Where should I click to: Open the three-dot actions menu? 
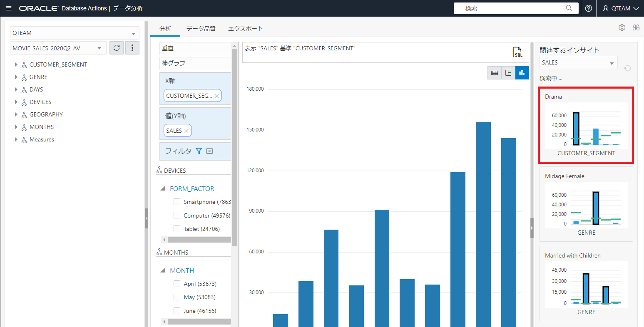(132, 48)
